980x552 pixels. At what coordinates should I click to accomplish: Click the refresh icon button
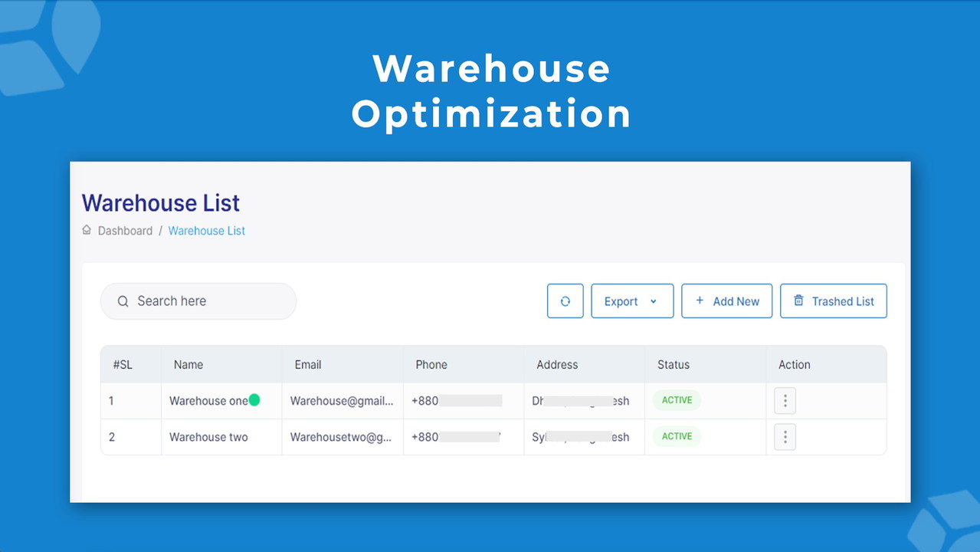pos(565,301)
